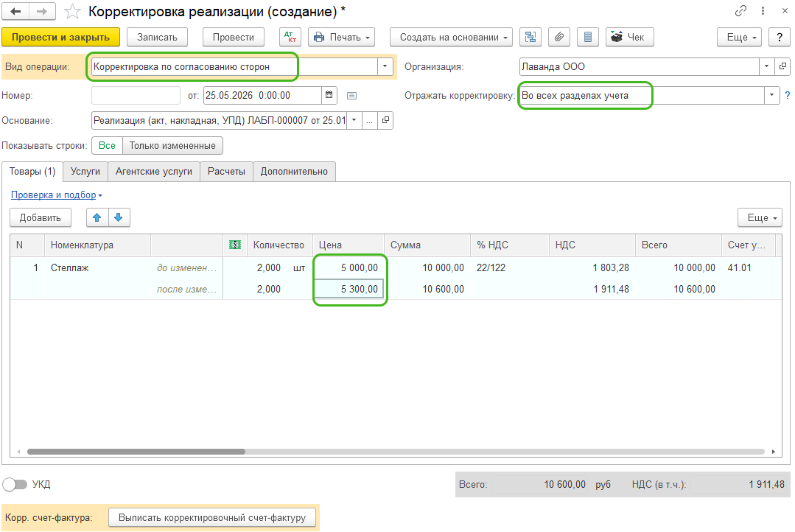795x532 pixels.
Task: Click the % НДС column header
Action: (510, 245)
